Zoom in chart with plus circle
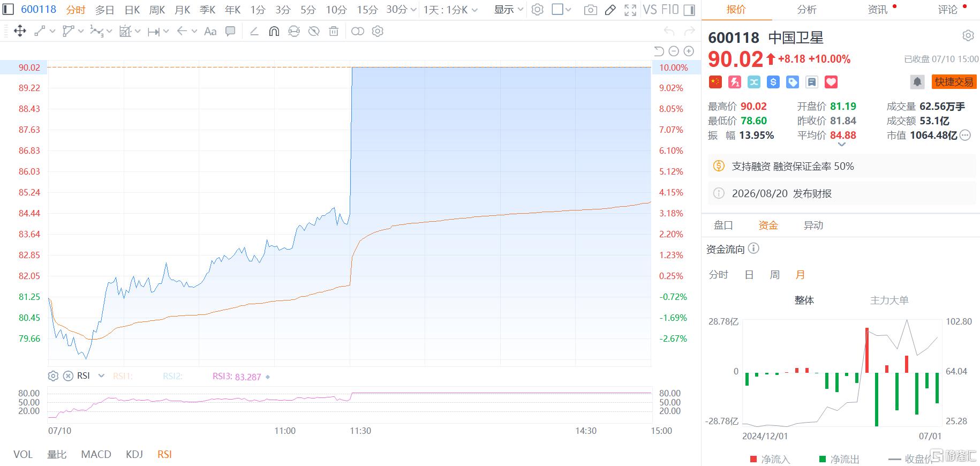 [x=689, y=51]
